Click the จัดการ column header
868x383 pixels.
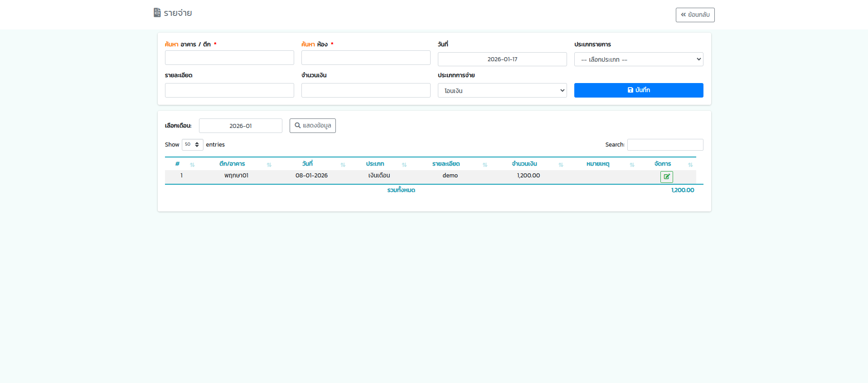pyautogui.click(x=663, y=164)
